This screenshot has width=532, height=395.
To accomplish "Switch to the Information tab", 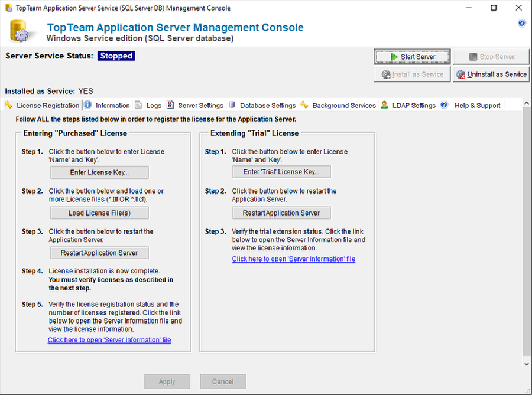I will [x=107, y=105].
